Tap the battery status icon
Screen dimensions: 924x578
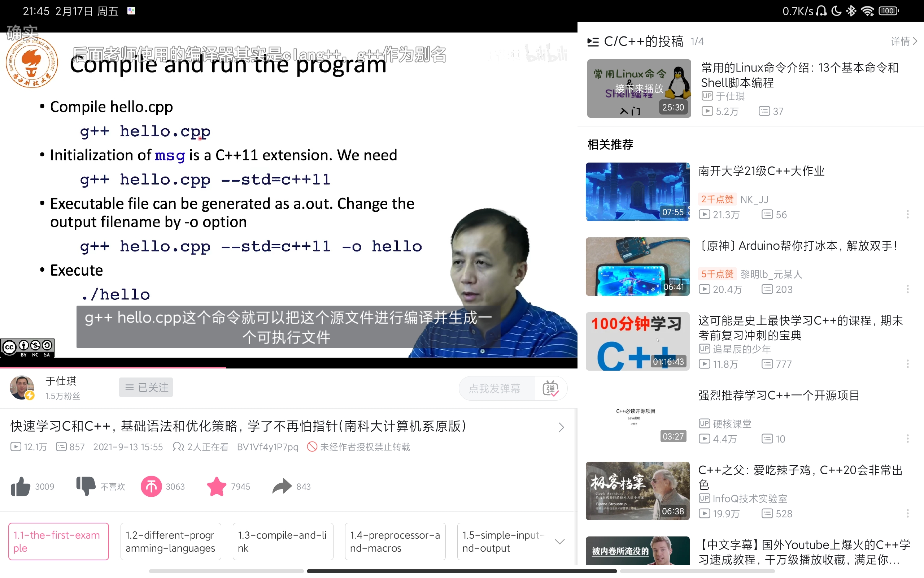[889, 11]
